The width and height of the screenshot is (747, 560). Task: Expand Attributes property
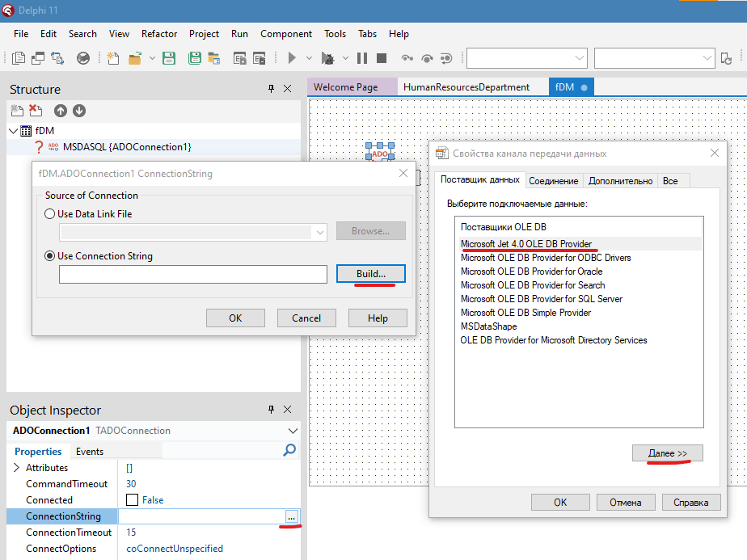click(16, 467)
